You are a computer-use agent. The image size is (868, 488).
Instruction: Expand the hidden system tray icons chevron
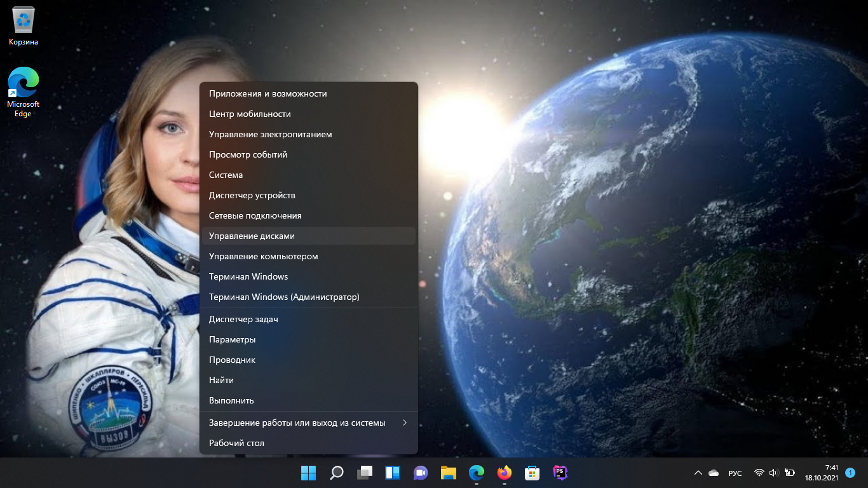[698, 473]
